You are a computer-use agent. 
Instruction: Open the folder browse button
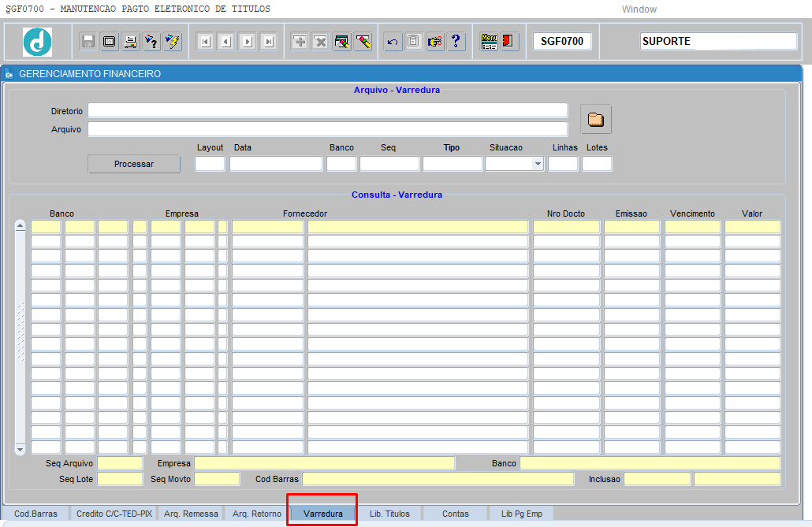596,120
